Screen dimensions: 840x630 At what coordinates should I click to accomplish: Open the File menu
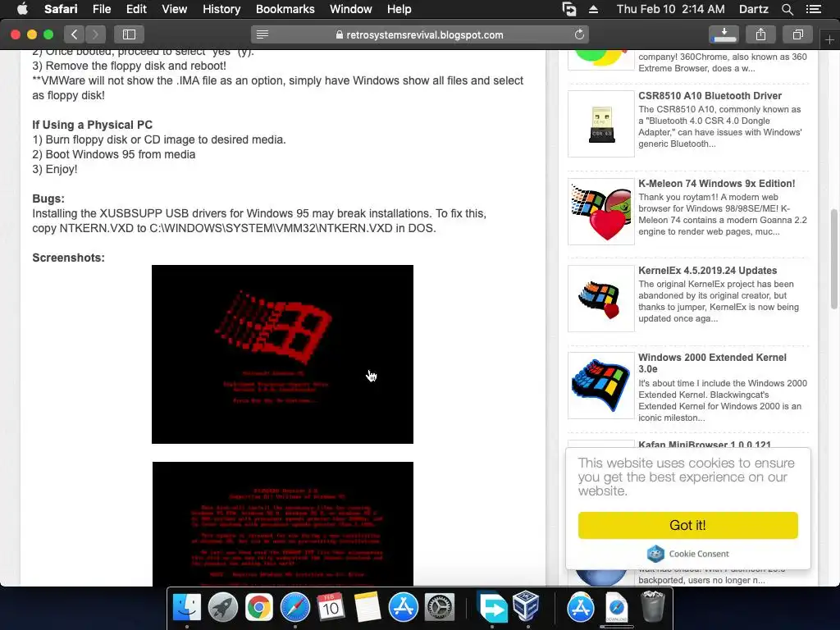tap(102, 9)
